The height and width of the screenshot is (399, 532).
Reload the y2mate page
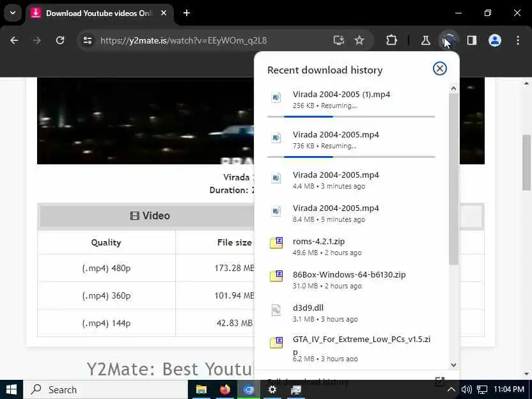[x=60, y=41]
